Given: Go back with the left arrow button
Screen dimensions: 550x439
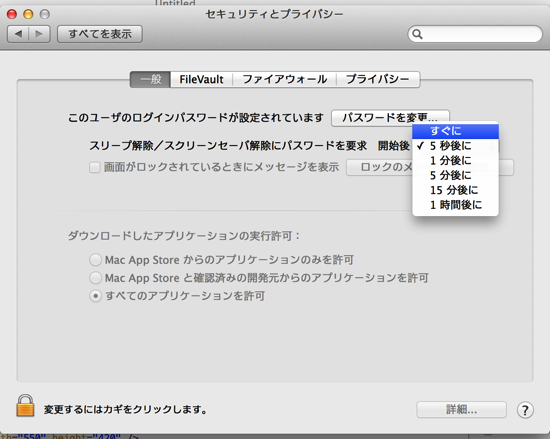Looking at the screenshot, I should [x=18, y=34].
